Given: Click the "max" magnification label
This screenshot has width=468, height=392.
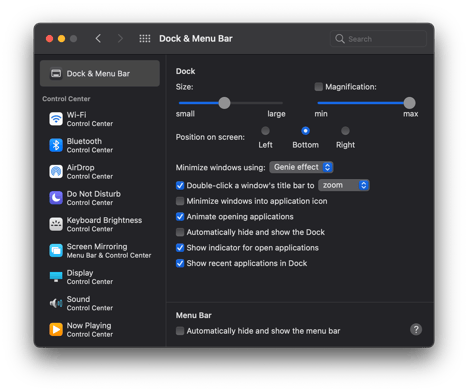Looking at the screenshot, I should pyautogui.click(x=411, y=114).
